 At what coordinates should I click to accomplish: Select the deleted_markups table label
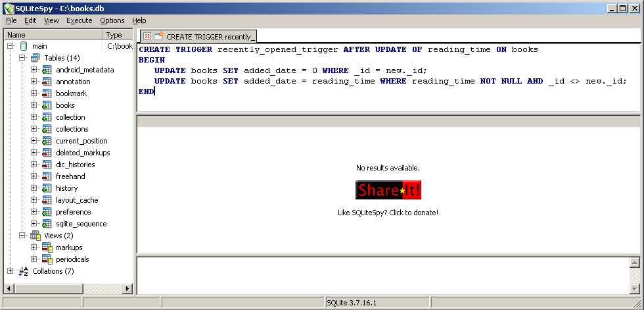tap(83, 153)
